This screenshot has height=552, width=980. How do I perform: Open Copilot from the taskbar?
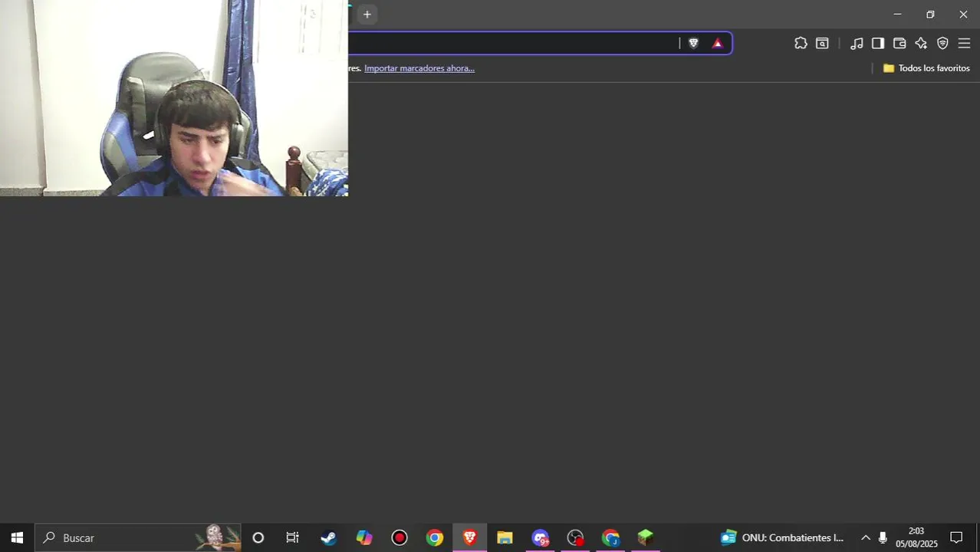(364, 537)
